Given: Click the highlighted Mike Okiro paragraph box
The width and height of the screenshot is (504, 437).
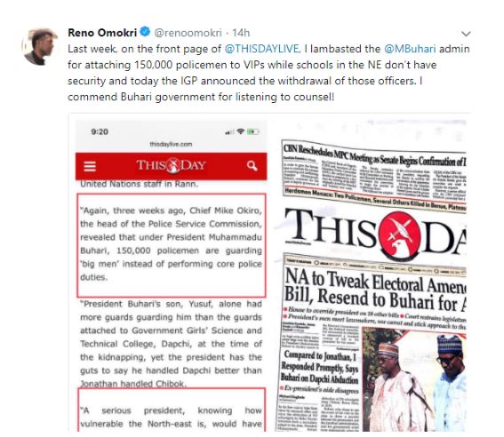Looking at the screenshot, I should (x=172, y=245).
